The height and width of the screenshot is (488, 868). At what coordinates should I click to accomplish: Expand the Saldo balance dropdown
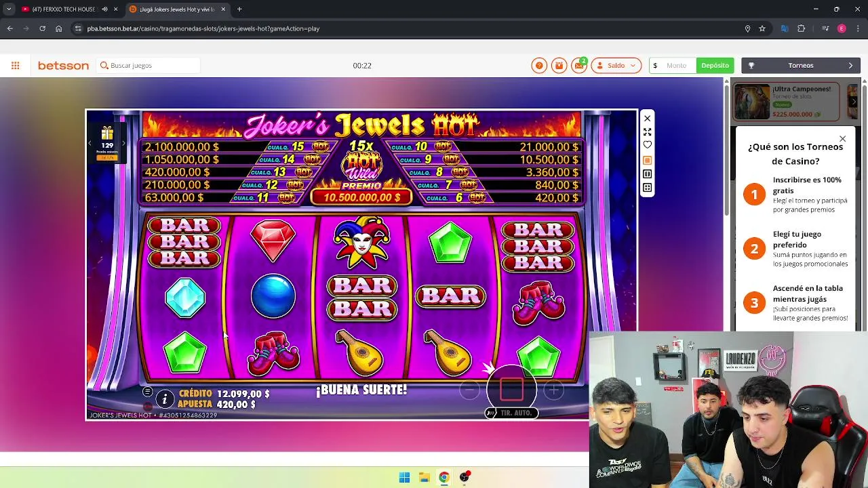[616, 66]
